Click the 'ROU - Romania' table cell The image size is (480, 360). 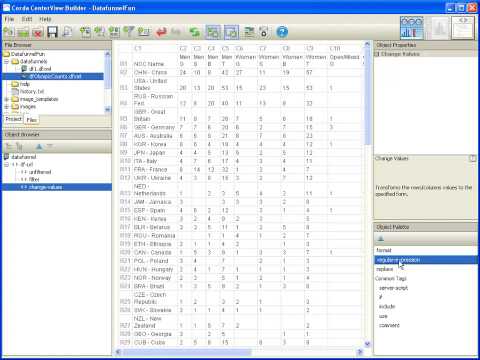(x=154, y=236)
